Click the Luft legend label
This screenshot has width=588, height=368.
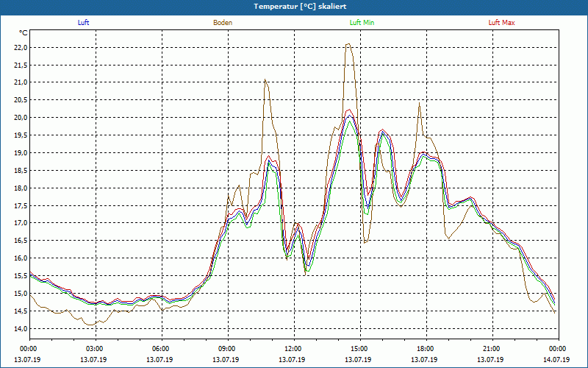(x=83, y=23)
